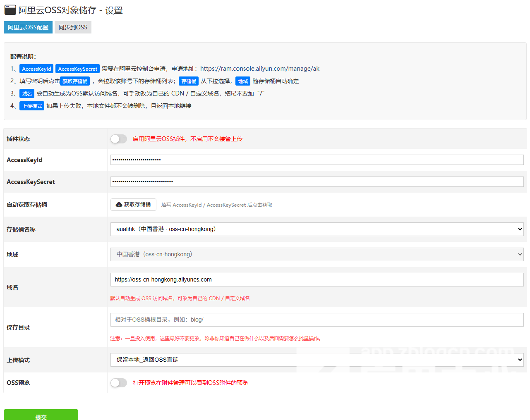Click the 自动获取存储桶 row label
The width and height of the screenshot is (530, 420).
click(27, 205)
